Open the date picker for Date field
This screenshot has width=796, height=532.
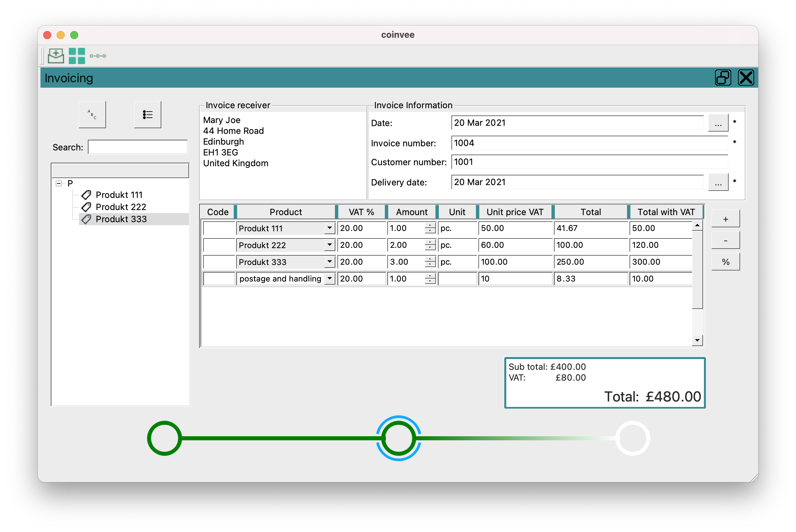[718, 123]
